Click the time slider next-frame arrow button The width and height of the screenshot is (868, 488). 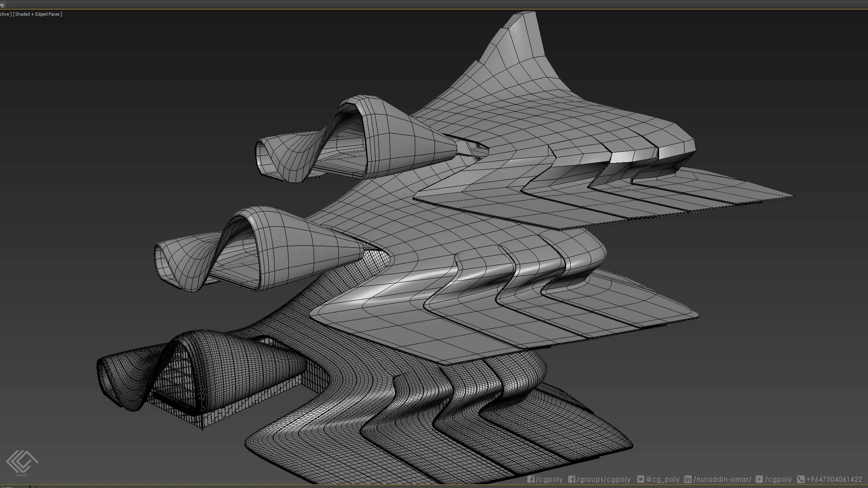tap(32, 487)
